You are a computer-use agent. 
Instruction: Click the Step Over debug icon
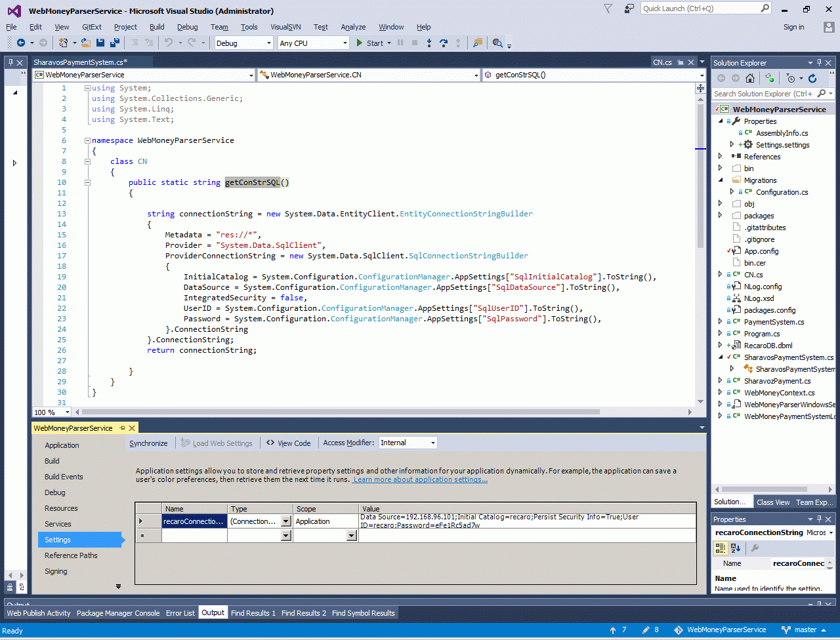[x=444, y=43]
